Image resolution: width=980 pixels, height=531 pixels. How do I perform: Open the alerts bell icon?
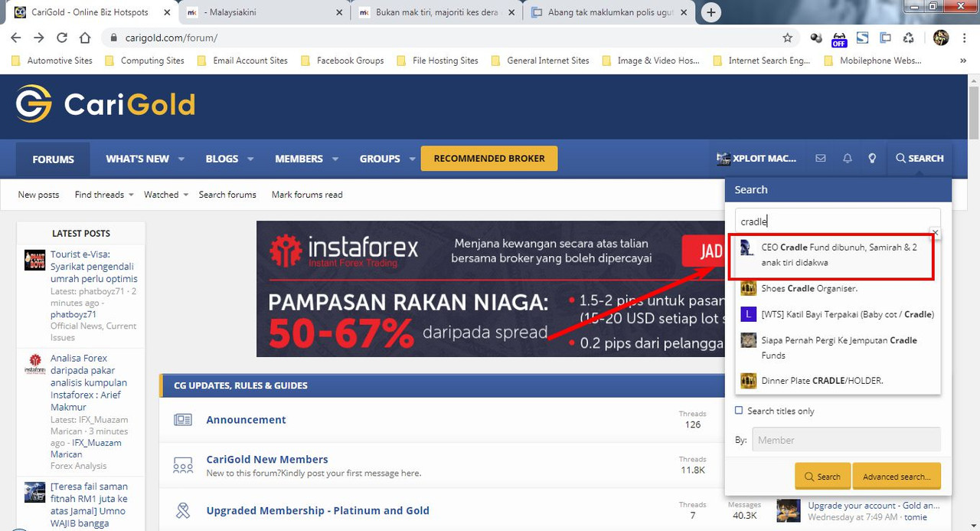click(x=847, y=159)
